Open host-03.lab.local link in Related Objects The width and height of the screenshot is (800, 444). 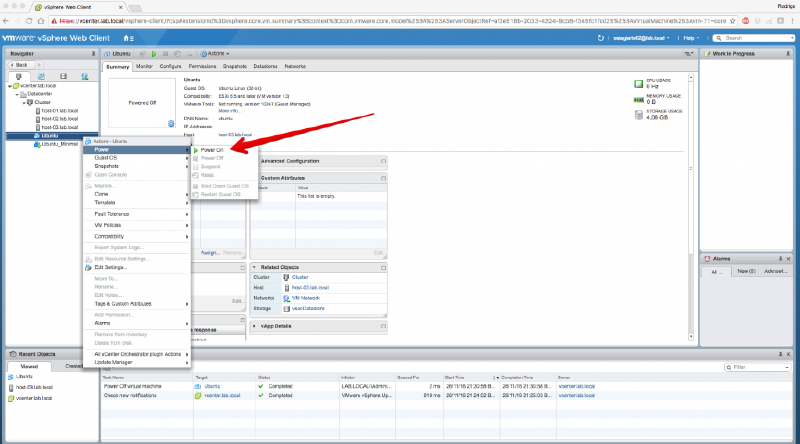tap(310, 288)
